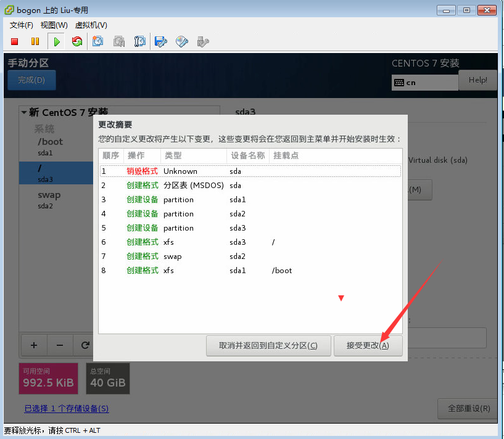Click the reload storage configuration icon
This screenshot has width=504, height=439.
click(85, 345)
